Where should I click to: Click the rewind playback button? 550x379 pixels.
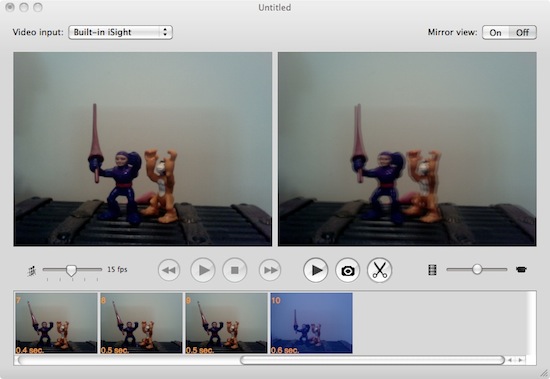(x=169, y=270)
